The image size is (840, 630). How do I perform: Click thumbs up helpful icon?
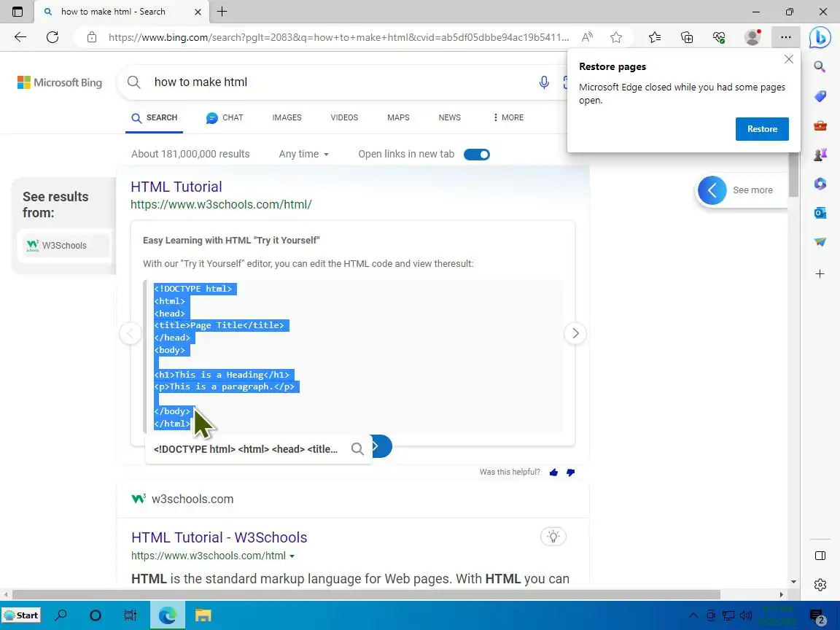pyautogui.click(x=553, y=472)
